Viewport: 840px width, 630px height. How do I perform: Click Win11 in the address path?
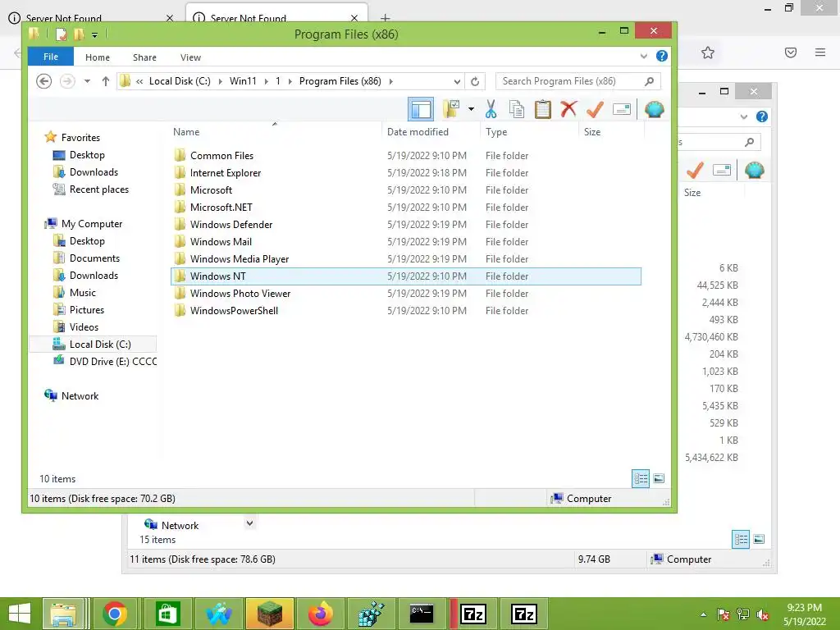point(243,81)
